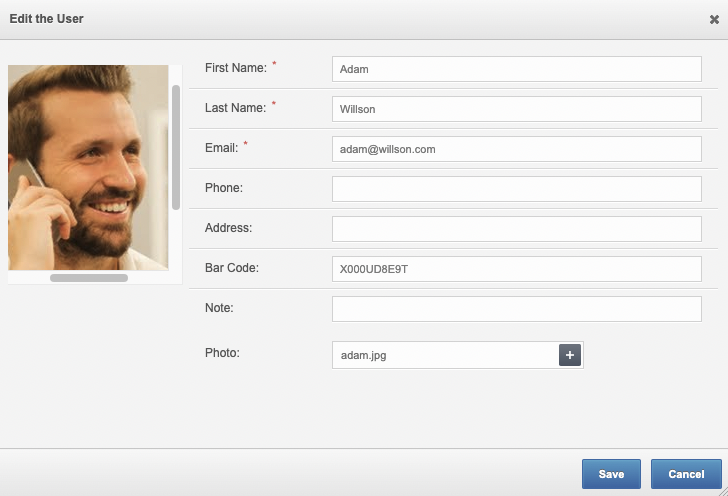Click the Bar Code label
Viewport: 728px width, 496px height.
(232, 268)
